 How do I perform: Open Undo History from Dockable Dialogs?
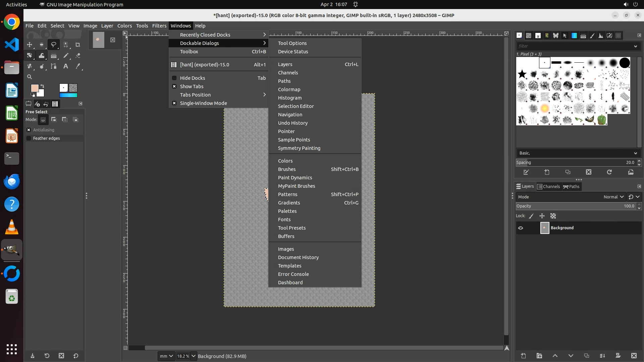pyautogui.click(x=292, y=123)
